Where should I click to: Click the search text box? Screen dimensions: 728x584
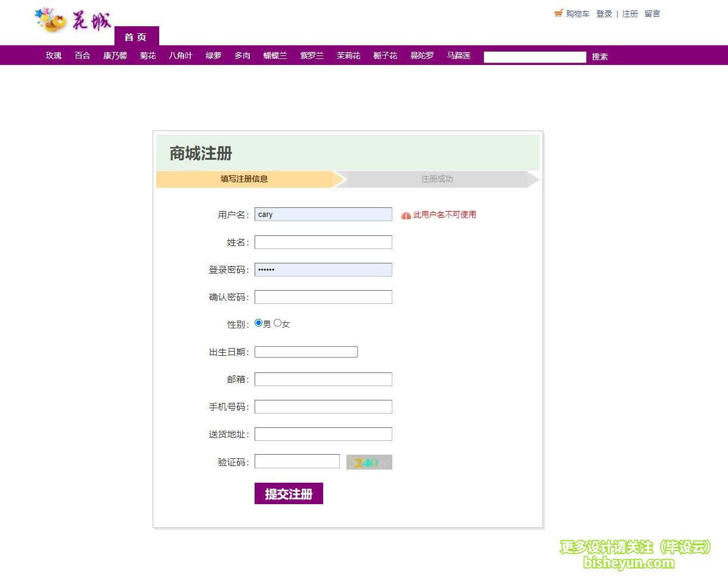[x=534, y=57]
